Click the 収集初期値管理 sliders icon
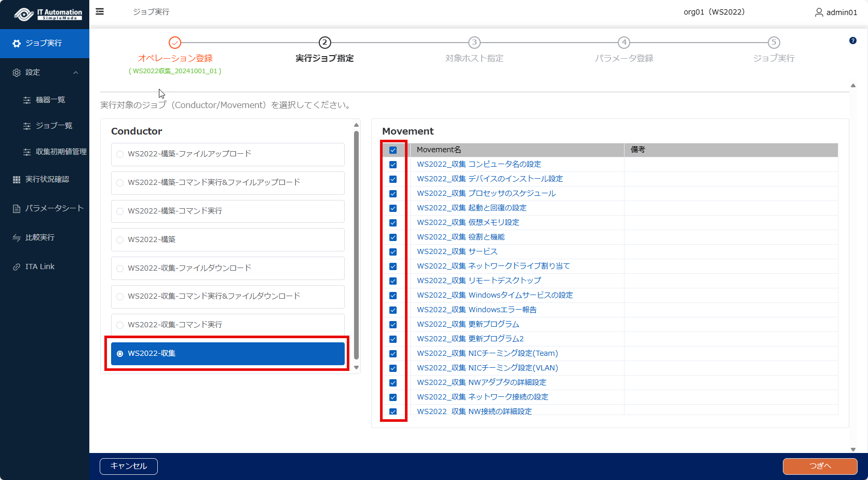Image resolution: width=868 pixels, height=480 pixels. tap(27, 152)
